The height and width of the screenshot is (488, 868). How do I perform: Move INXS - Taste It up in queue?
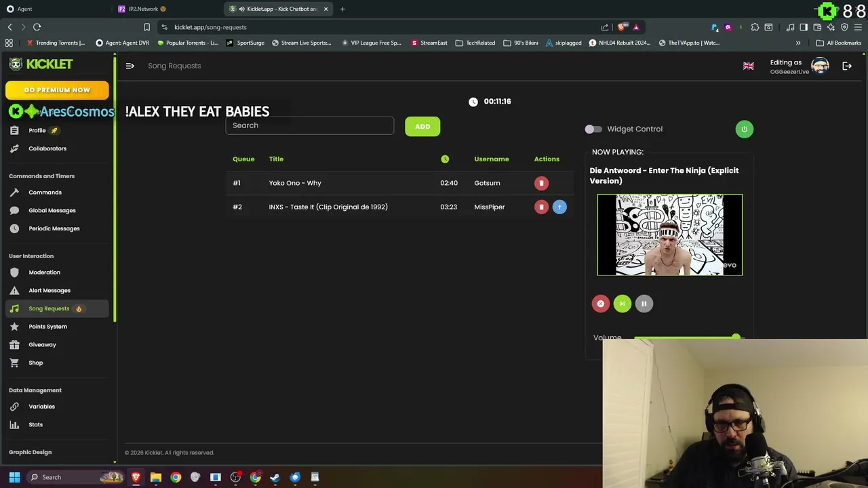tap(559, 207)
